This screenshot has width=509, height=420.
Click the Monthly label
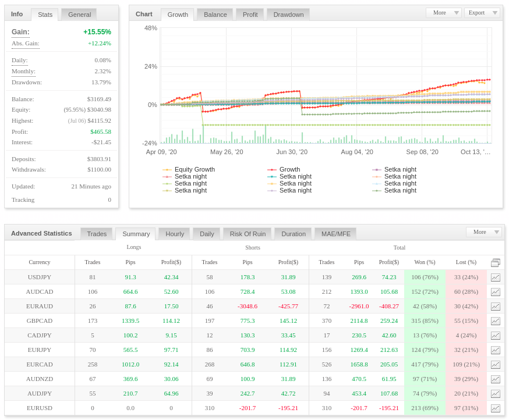point(23,72)
